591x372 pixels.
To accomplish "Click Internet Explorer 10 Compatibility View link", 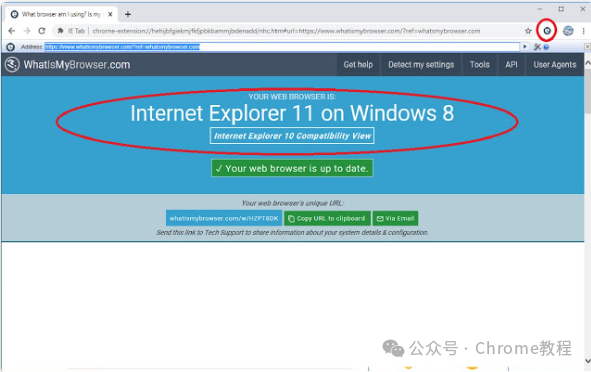I will (x=292, y=136).
